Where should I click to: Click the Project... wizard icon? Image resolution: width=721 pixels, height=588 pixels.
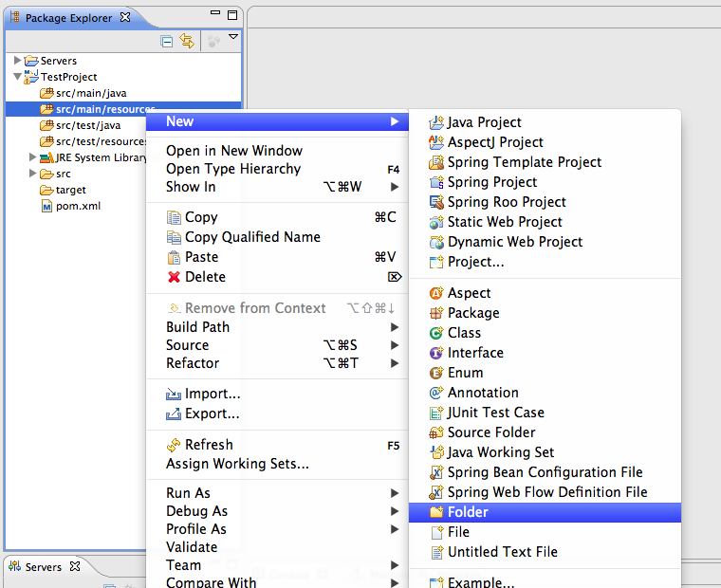coord(436,262)
